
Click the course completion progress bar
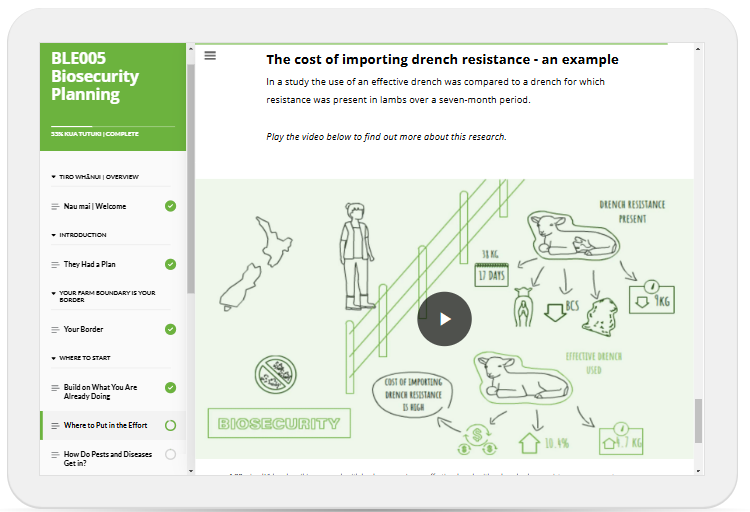click(113, 126)
